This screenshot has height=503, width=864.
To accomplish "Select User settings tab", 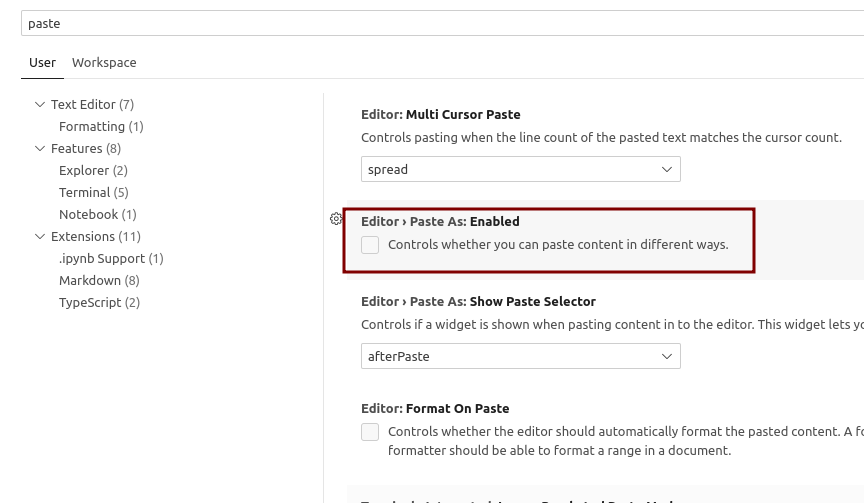I will tap(42, 63).
